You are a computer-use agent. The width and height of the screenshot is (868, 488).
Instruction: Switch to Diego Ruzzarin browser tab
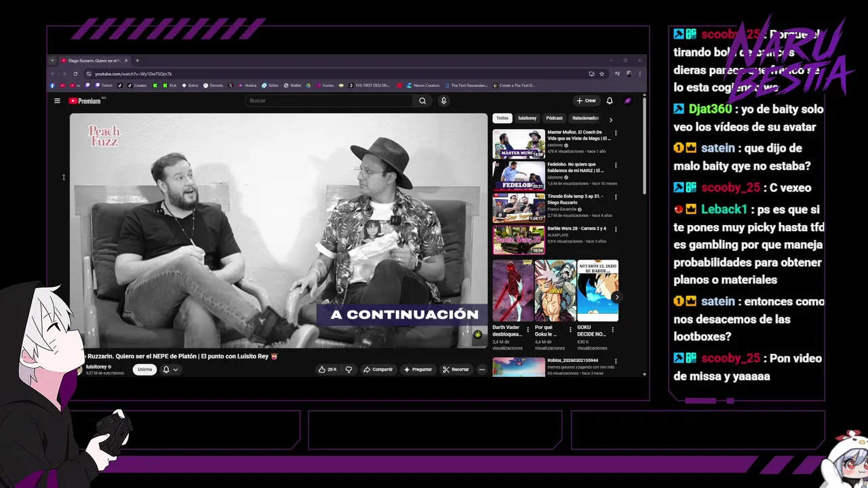point(93,60)
